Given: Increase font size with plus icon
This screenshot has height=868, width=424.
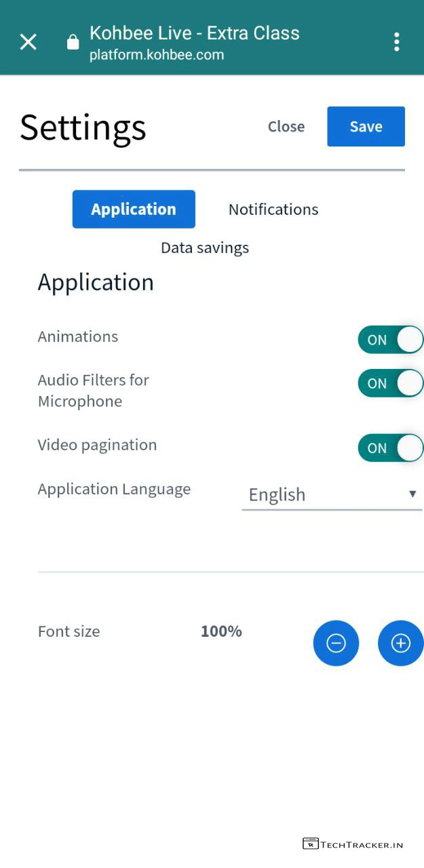Looking at the screenshot, I should coord(400,643).
